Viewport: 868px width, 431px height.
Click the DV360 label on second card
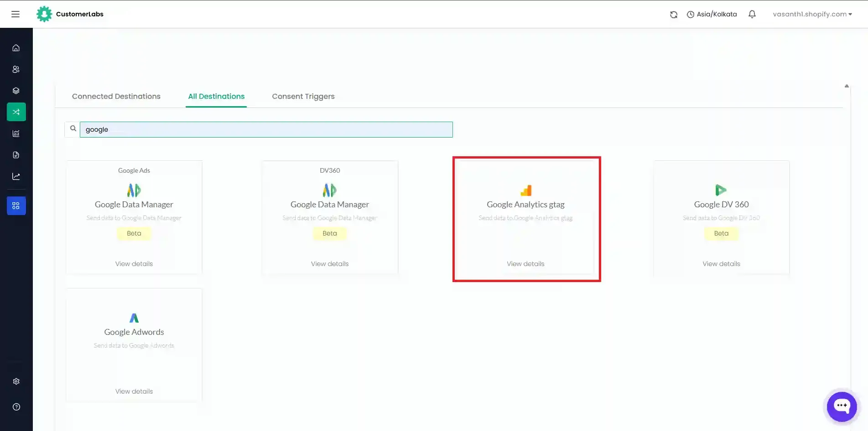(x=330, y=170)
